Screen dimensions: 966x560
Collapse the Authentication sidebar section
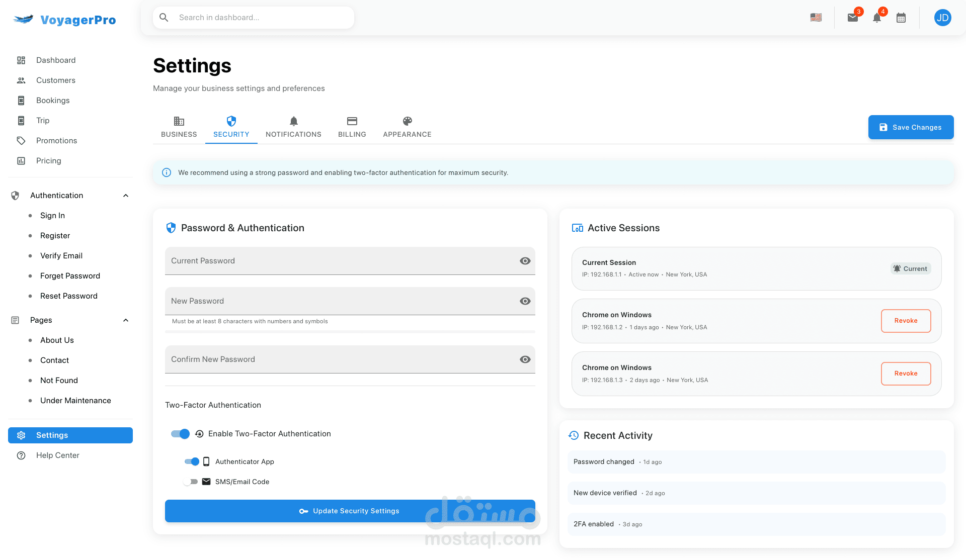click(126, 196)
